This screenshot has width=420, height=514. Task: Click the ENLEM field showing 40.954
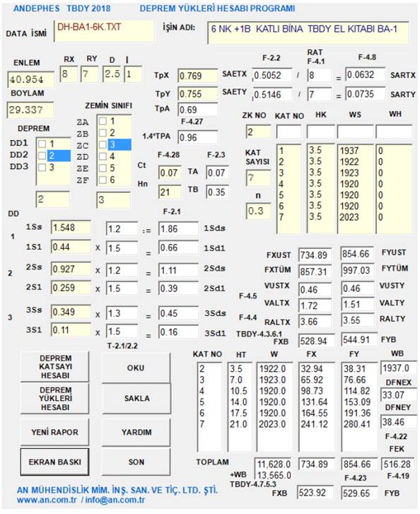tap(30, 79)
